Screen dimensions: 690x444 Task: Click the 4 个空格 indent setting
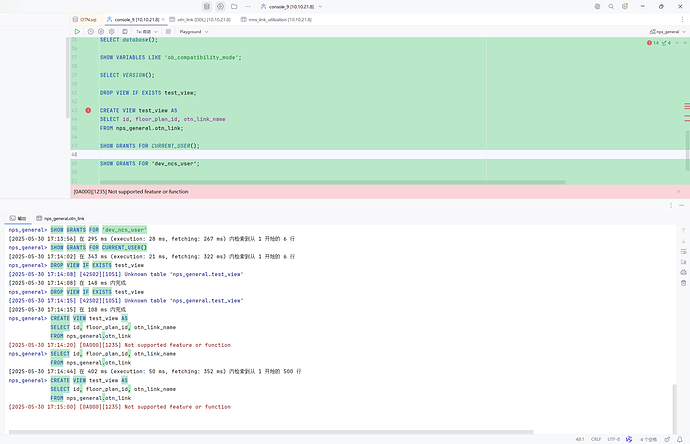648,439
